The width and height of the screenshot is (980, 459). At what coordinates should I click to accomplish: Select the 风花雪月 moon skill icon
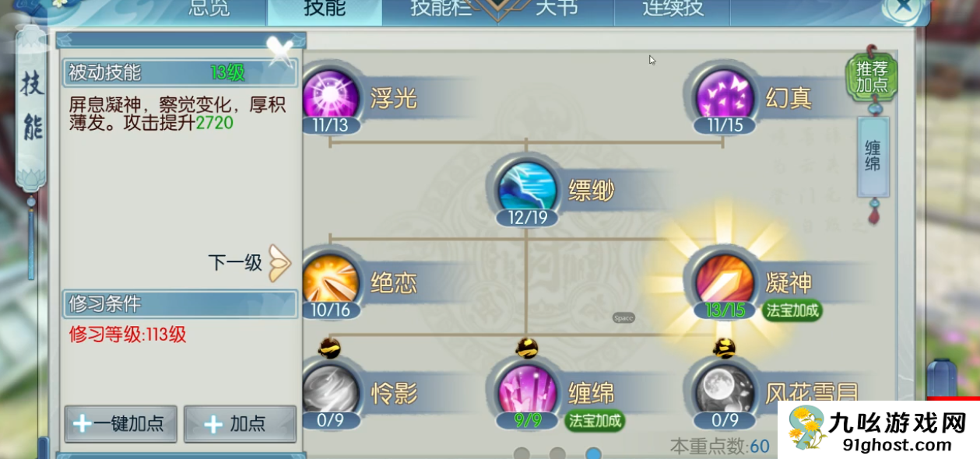(725, 389)
